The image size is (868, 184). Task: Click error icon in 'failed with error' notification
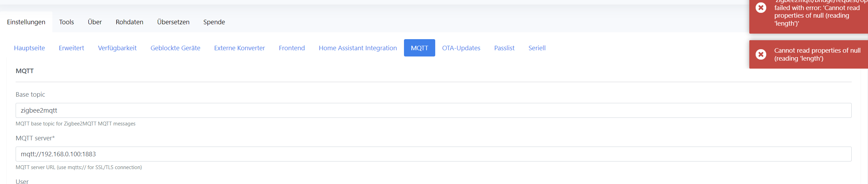click(761, 8)
